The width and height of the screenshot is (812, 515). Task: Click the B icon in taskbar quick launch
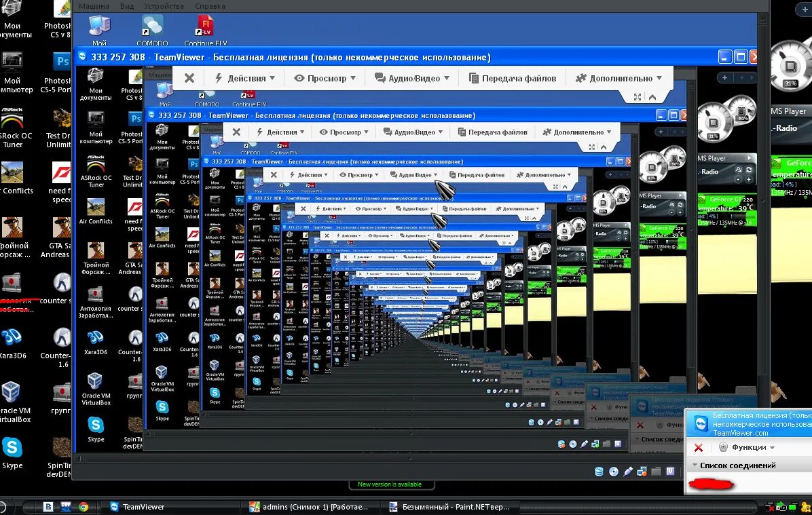click(48, 507)
